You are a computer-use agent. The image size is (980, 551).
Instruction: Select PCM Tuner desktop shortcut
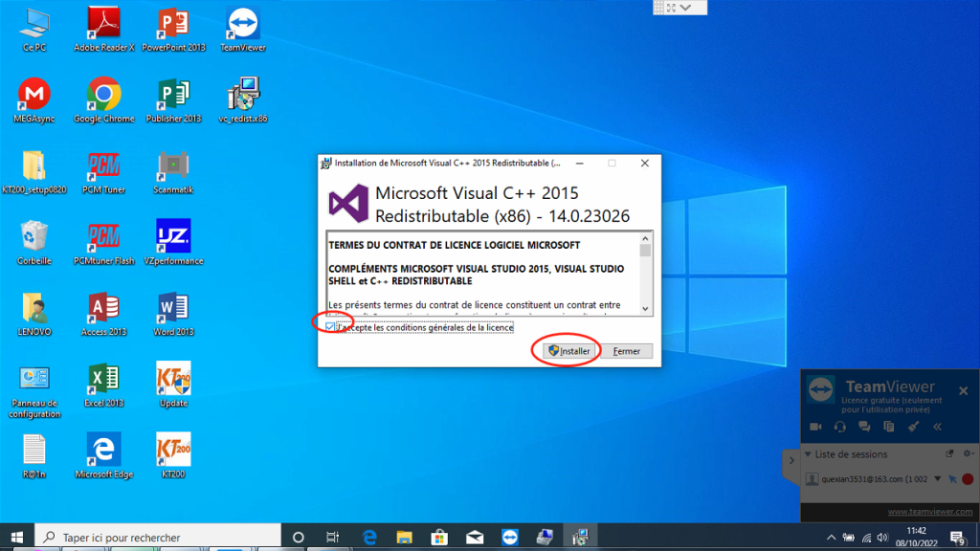tap(103, 172)
